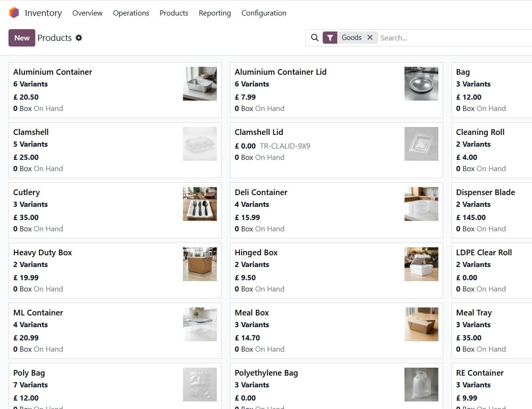Open the LDPE Clear Roll title
The height and width of the screenshot is (409, 532).
point(484,252)
